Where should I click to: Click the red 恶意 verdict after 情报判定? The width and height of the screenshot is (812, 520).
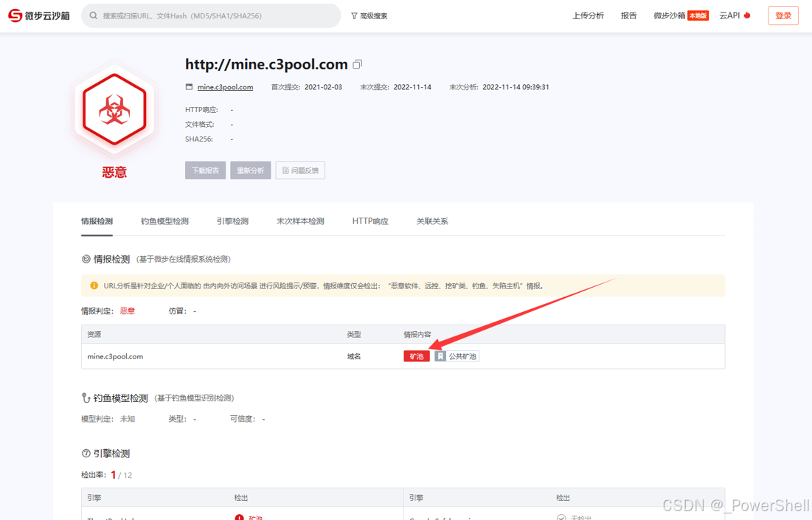[128, 311]
